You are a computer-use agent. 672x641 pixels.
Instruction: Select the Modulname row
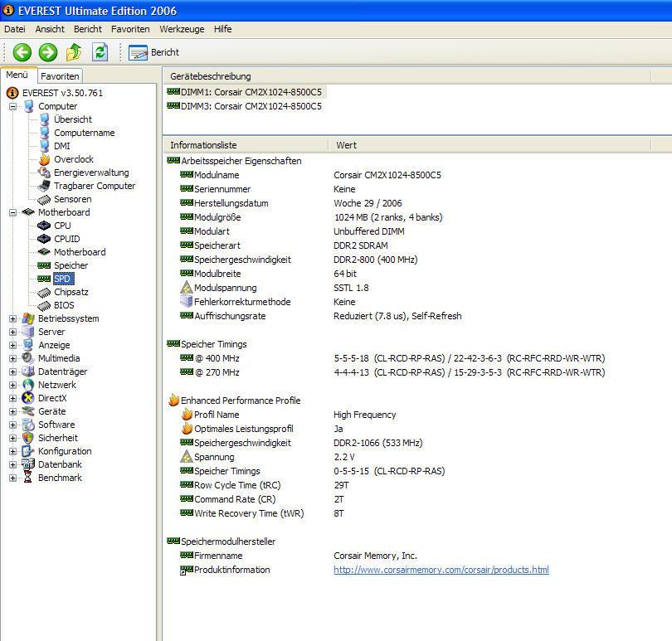click(x=311, y=175)
